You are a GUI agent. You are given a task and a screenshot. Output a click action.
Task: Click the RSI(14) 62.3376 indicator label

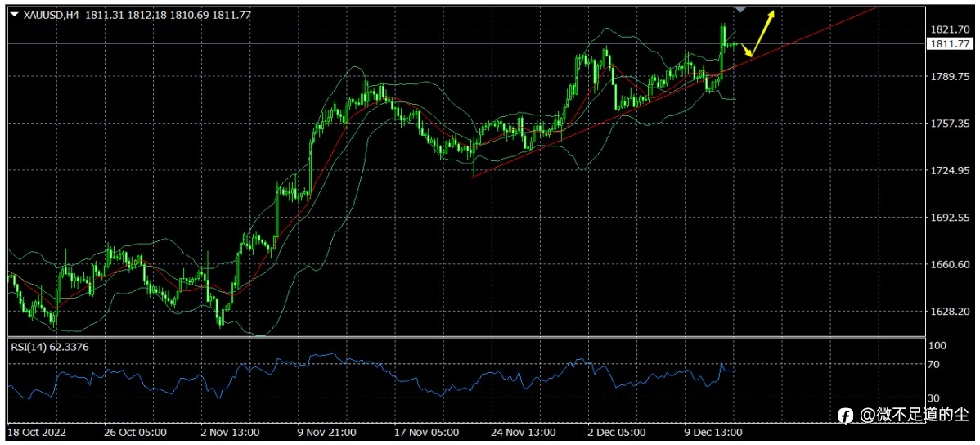tap(49, 346)
